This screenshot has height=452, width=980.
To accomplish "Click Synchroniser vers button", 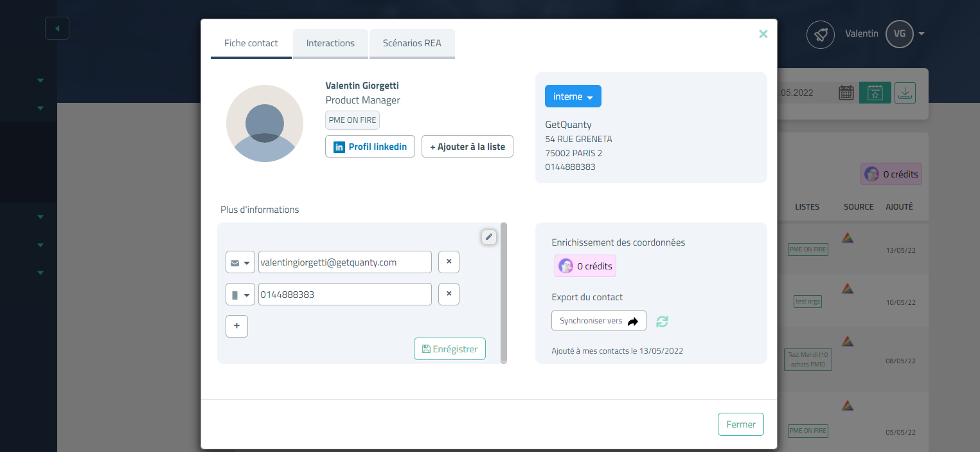I will pos(598,321).
